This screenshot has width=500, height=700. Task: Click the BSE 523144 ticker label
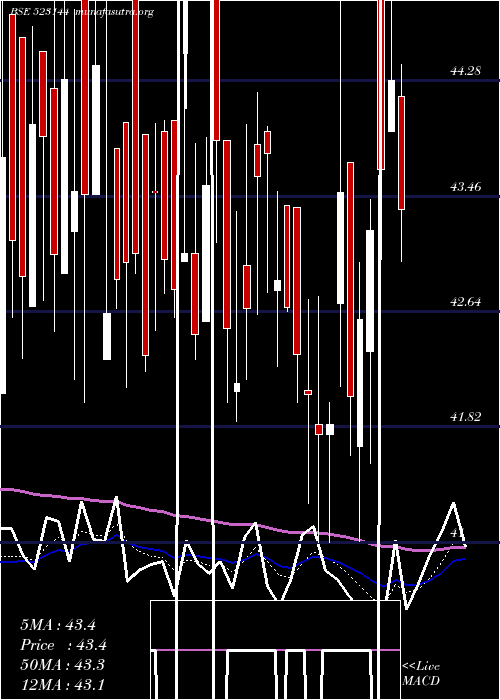39,12
